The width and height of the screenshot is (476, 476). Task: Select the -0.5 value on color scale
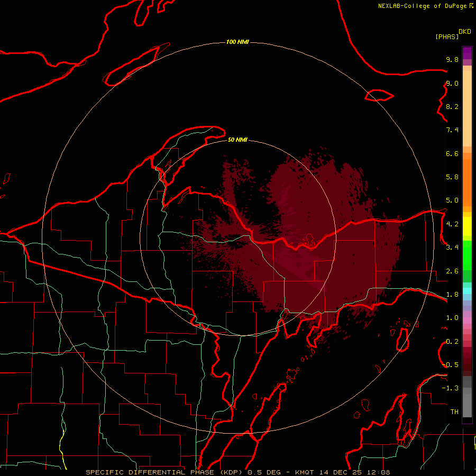pos(450,365)
